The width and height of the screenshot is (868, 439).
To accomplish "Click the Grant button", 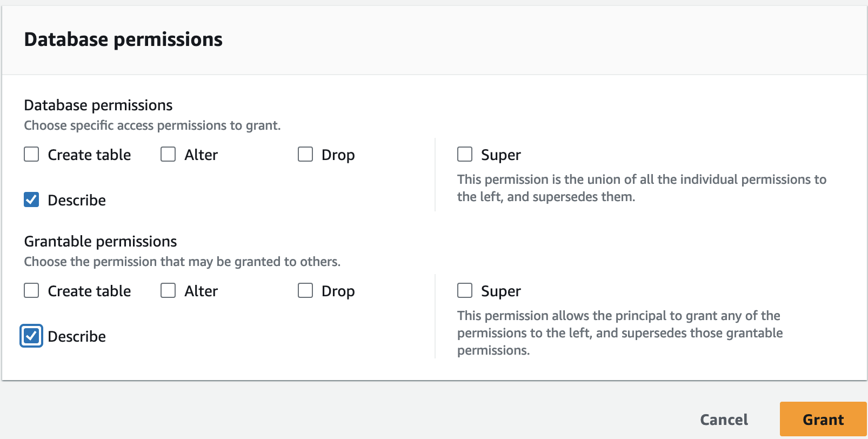I will coord(822,419).
